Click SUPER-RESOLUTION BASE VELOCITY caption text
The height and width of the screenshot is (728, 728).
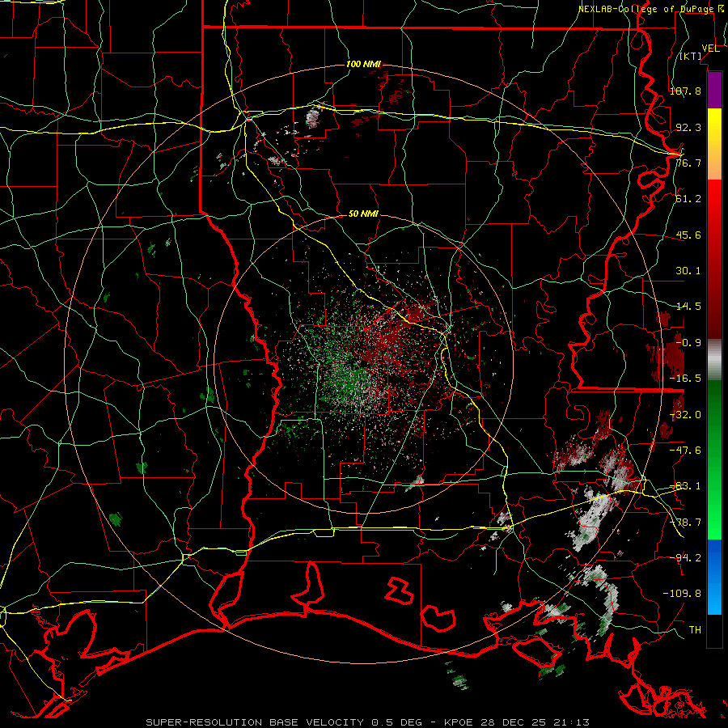click(x=255, y=722)
